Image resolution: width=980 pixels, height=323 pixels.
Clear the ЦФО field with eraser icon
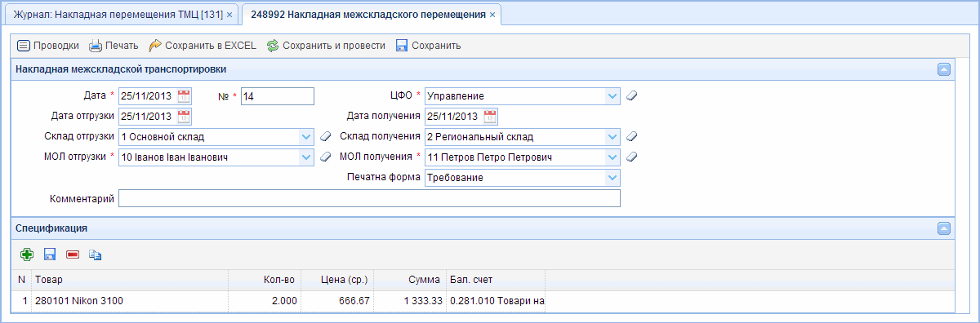click(630, 96)
